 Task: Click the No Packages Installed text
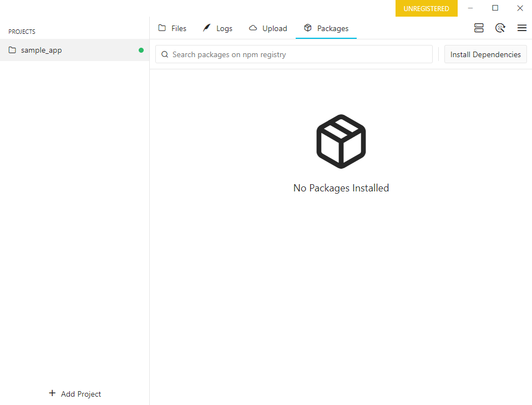coord(341,188)
